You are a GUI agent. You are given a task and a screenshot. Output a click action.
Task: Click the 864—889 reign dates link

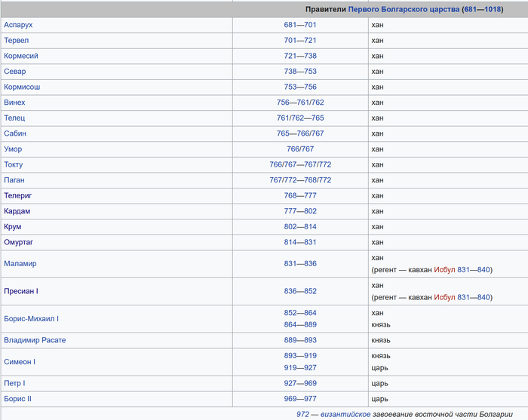coord(300,325)
